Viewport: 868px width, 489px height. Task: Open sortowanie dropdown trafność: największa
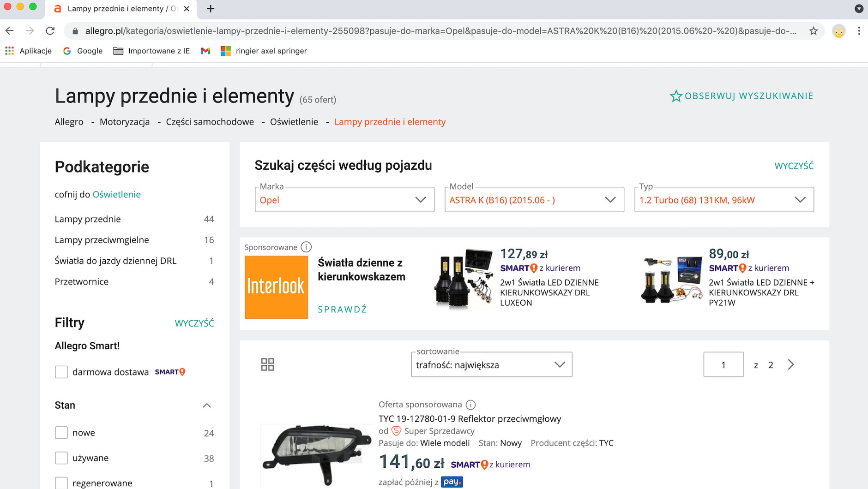(x=492, y=364)
